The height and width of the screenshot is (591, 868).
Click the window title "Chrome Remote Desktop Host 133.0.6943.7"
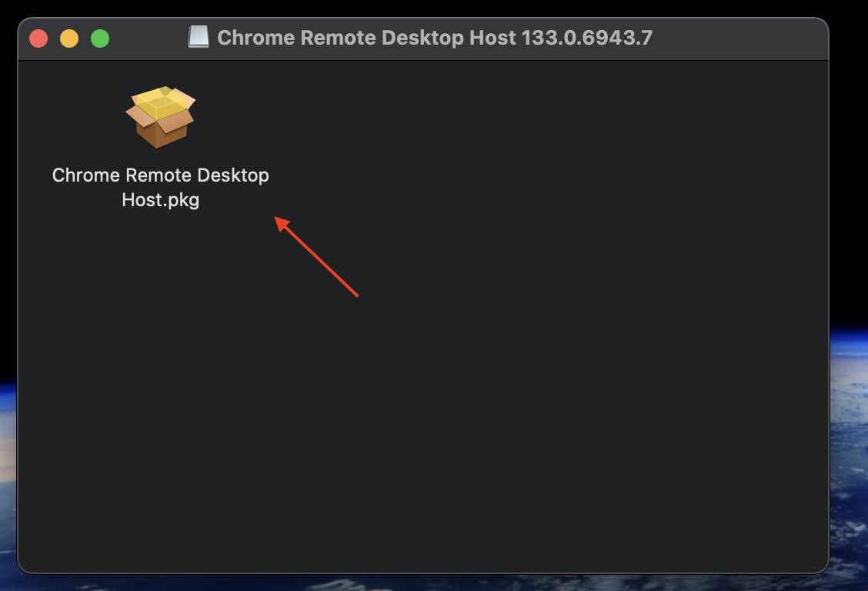tap(435, 38)
